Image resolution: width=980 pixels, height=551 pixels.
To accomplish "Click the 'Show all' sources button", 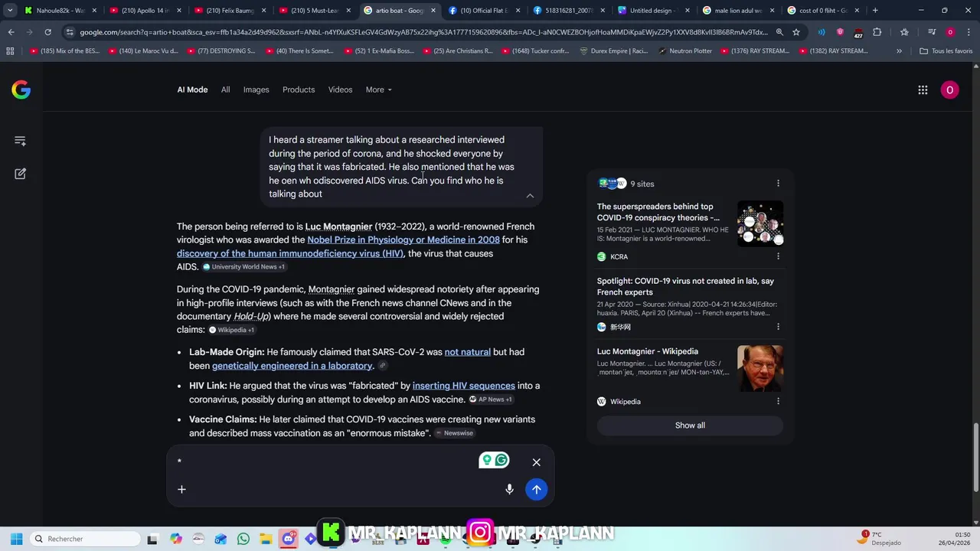I will tap(690, 425).
